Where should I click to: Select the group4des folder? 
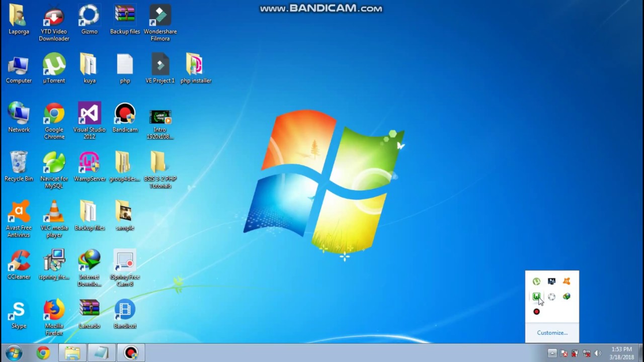click(x=125, y=167)
